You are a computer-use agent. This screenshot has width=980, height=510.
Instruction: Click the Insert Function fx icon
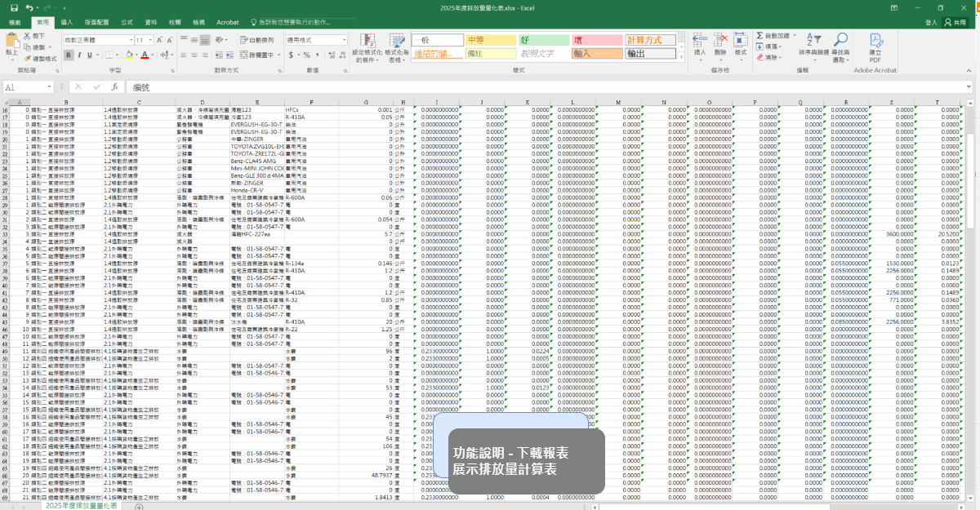click(114, 86)
